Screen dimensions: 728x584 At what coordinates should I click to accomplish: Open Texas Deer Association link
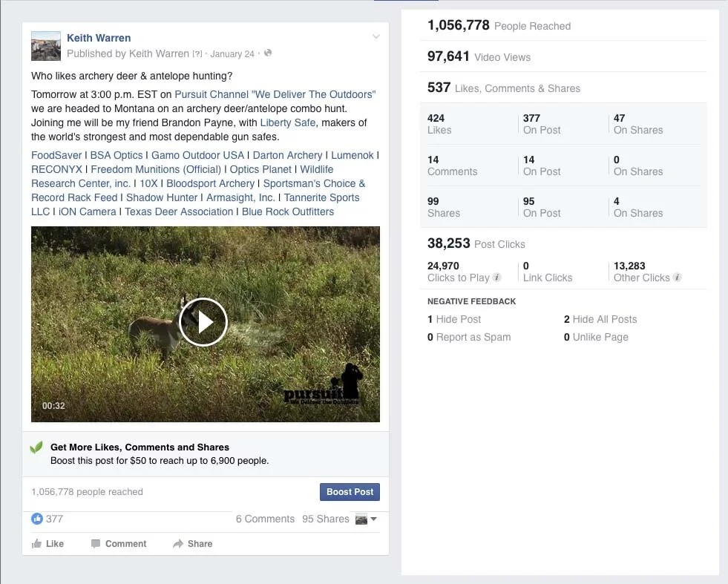coord(179,211)
